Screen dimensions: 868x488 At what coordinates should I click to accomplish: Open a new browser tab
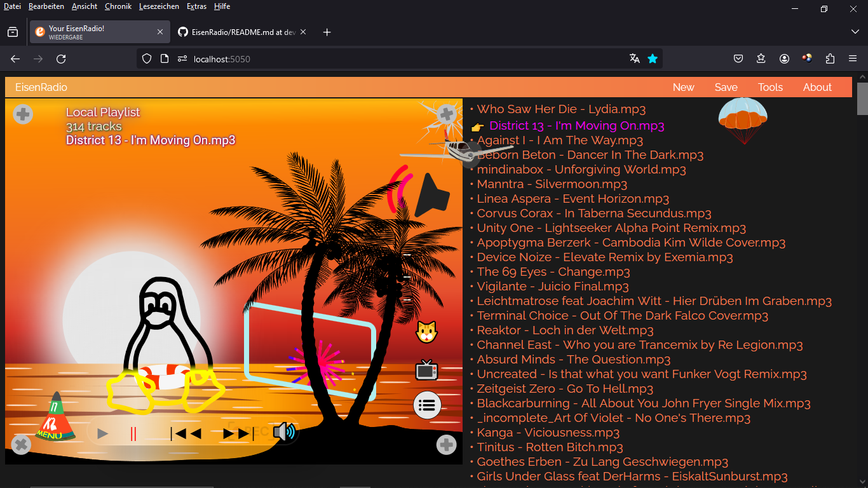(327, 32)
